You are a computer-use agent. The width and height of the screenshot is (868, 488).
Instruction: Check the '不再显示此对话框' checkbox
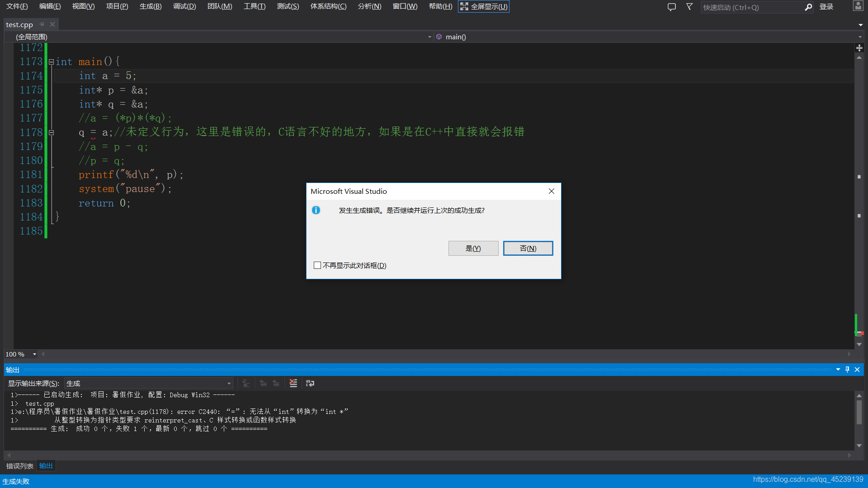point(317,265)
